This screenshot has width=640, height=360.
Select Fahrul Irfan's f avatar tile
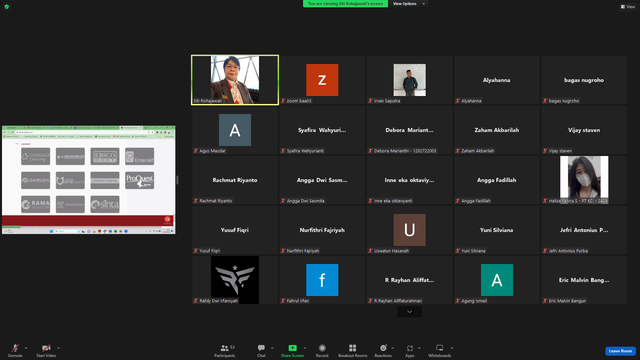pos(322,280)
